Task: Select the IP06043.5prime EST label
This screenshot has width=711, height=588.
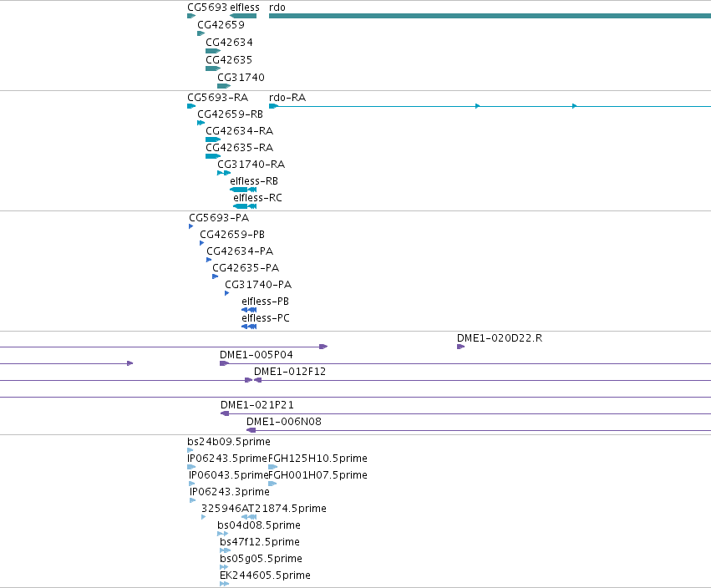Action: (229, 475)
